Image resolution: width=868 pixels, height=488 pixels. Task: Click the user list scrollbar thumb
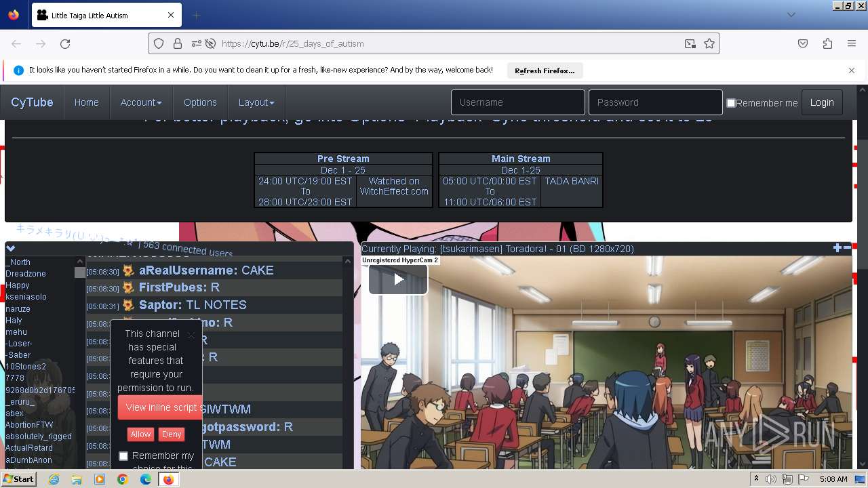coord(79,272)
